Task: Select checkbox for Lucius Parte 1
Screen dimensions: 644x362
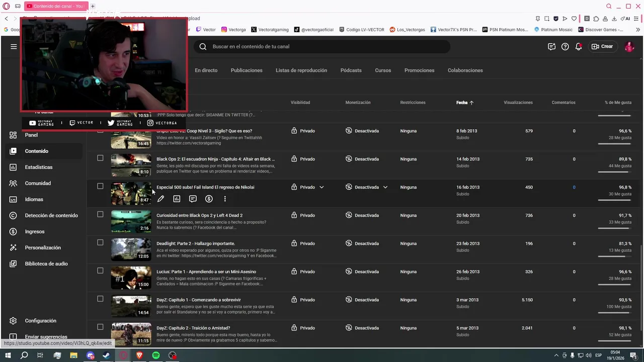Action: tap(100, 270)
